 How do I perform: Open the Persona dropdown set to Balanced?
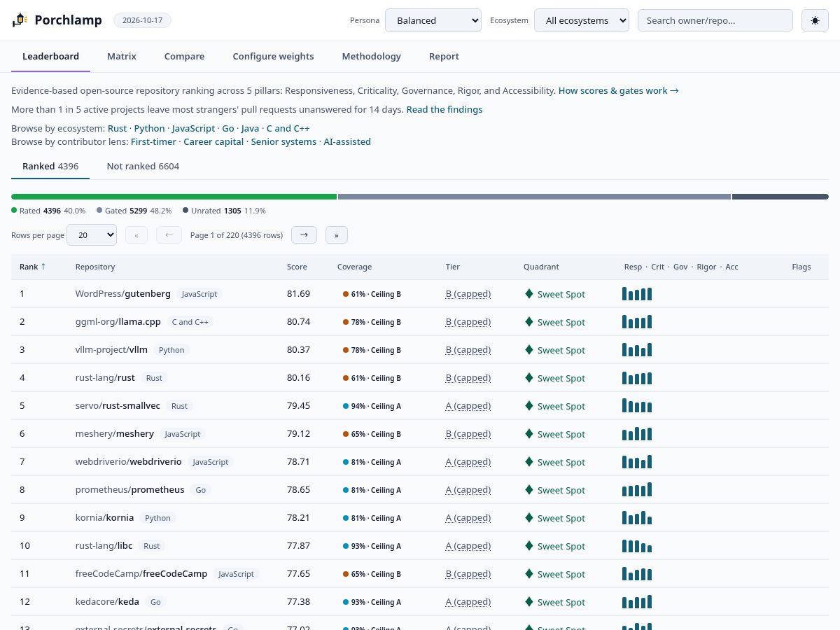pos(433,20)
